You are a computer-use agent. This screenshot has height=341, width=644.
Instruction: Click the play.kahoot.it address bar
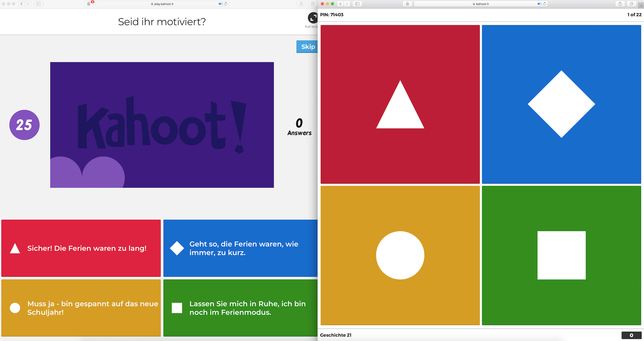coord(162,4)
